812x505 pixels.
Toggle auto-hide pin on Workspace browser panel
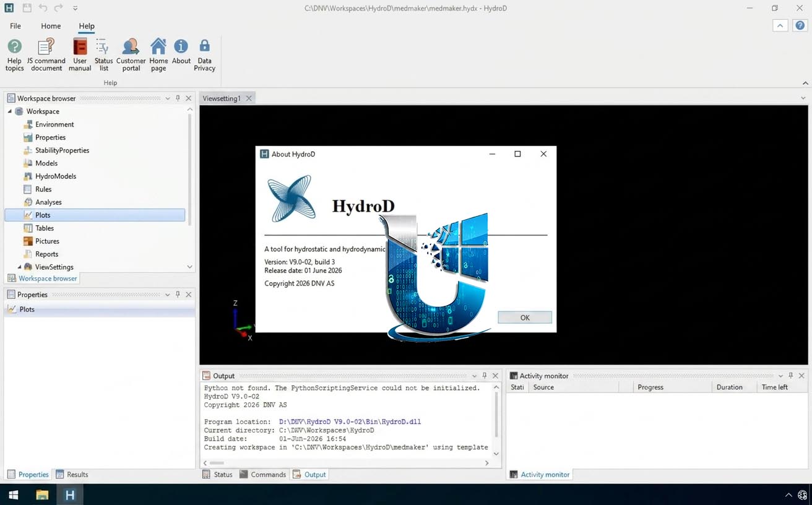point(178,98)
